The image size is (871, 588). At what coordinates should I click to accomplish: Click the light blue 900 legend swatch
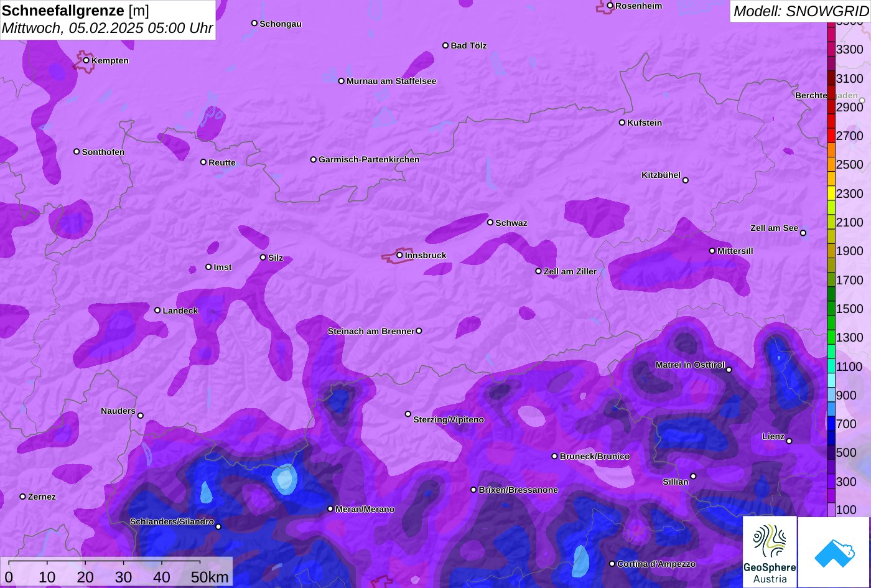[831, 395]
